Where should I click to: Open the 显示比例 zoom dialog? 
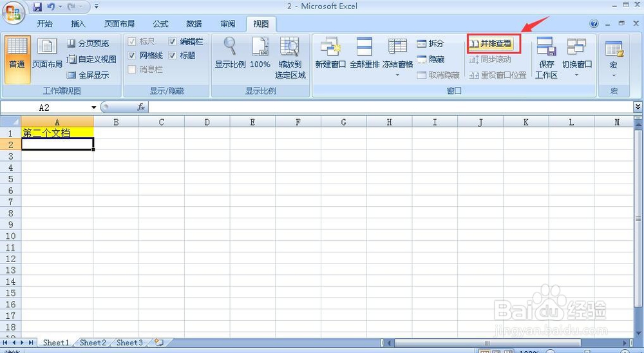pos(230,53)
